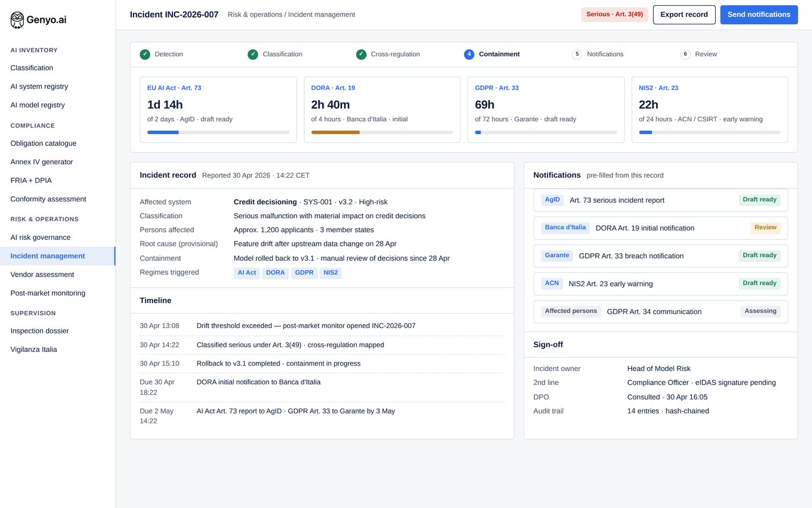Click the Serious · Art. 3(49) severity badge
812x508 pixels.
point(615,15)
